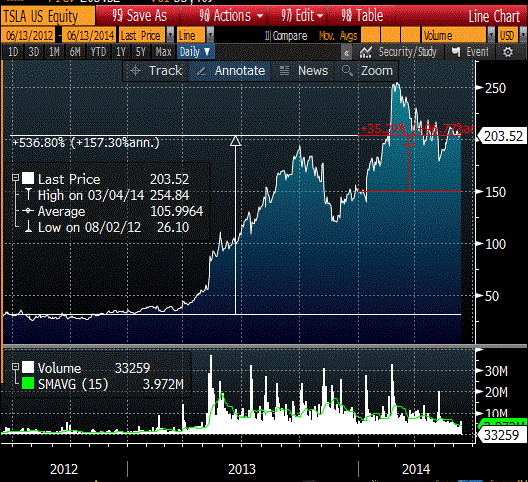Image resolution: width=528 pixels, height=482 pixels.
Task: Open dropdown arrow next to USD
Action: [523, 35]
